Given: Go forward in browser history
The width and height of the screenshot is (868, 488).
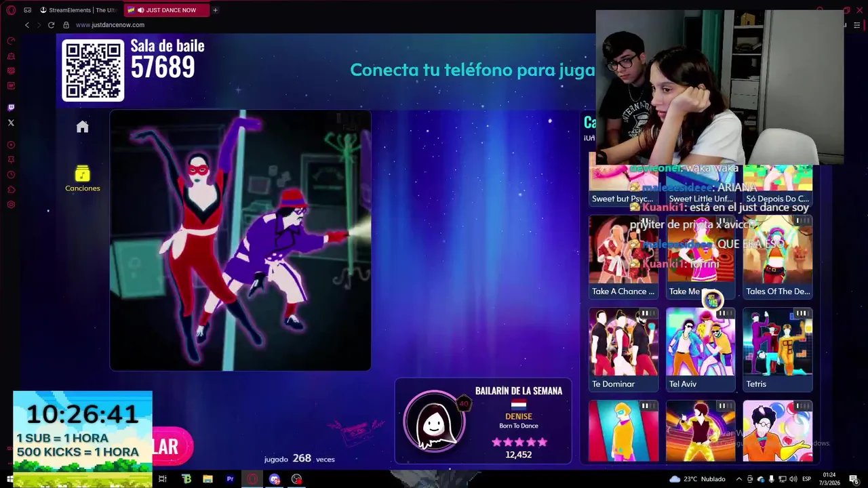Looking at the screenshot, I should [x=39, y=25].
